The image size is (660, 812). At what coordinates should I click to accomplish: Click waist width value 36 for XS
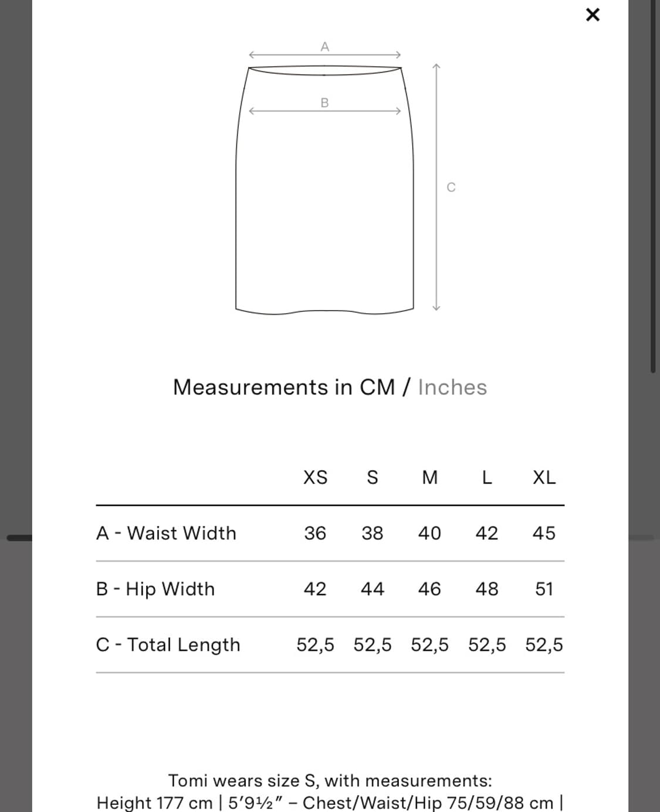[315, 534]
